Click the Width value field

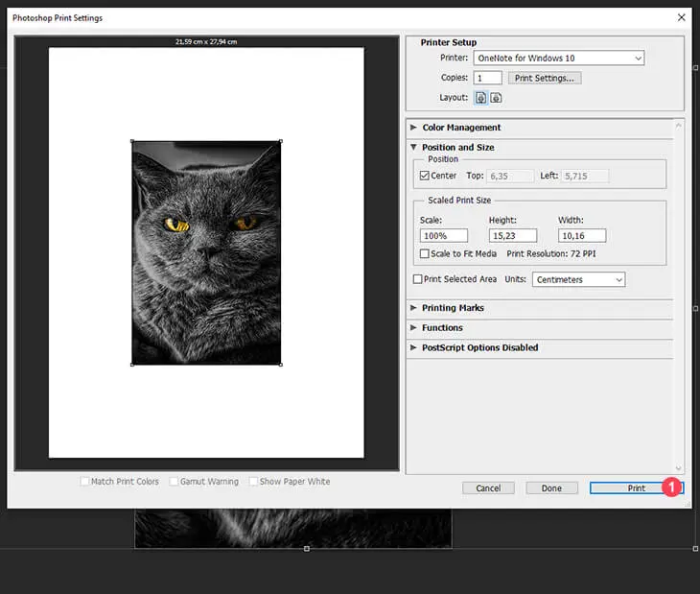click(582, 236)
